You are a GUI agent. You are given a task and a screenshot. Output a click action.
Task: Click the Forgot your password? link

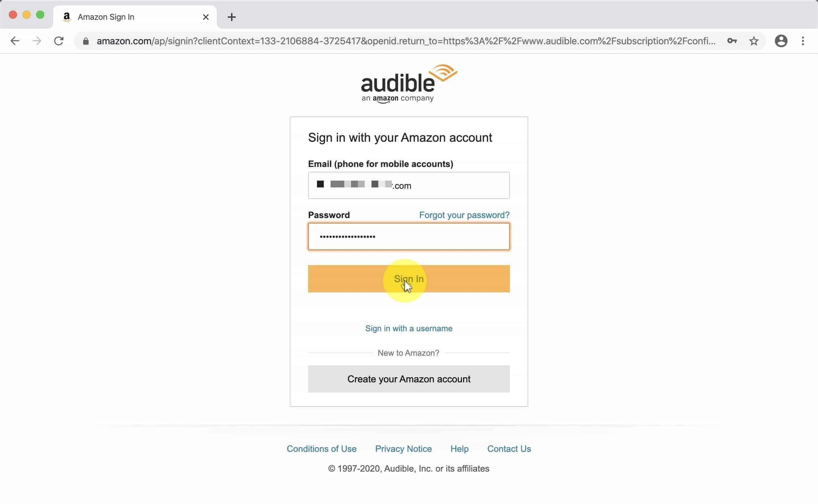465,215
